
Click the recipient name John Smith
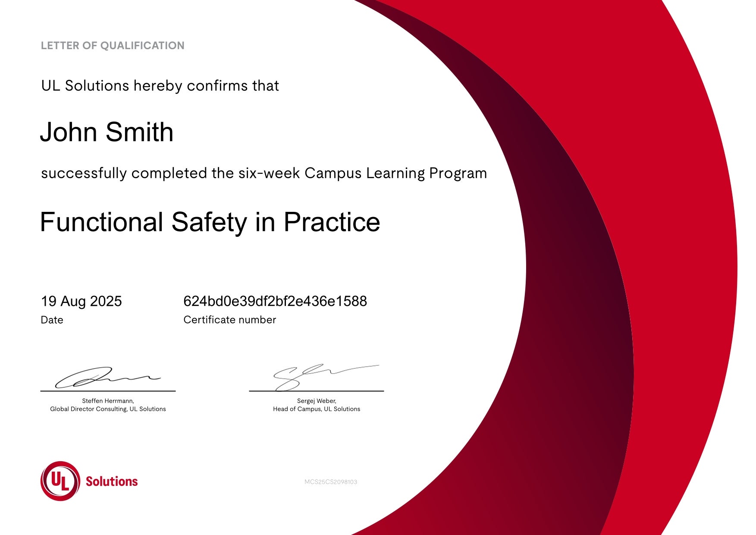coord(107,132)
